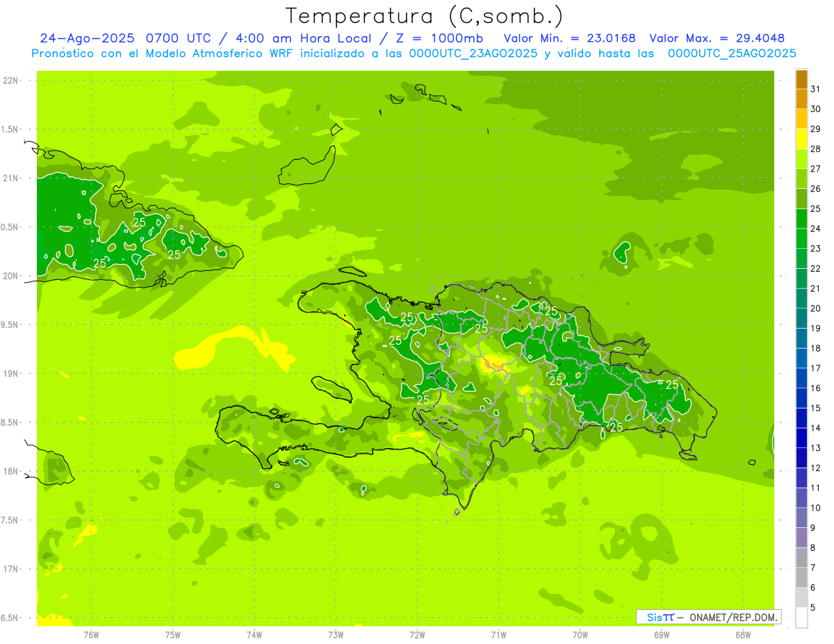Viewport: 834px width, 644px height.
Task: Click the '68W' longitude axis label
Action: (x=743, y=634)
